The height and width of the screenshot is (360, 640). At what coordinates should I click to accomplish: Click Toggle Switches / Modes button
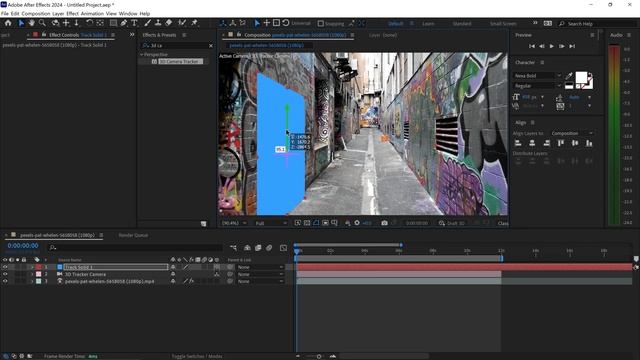click(197, 356)
